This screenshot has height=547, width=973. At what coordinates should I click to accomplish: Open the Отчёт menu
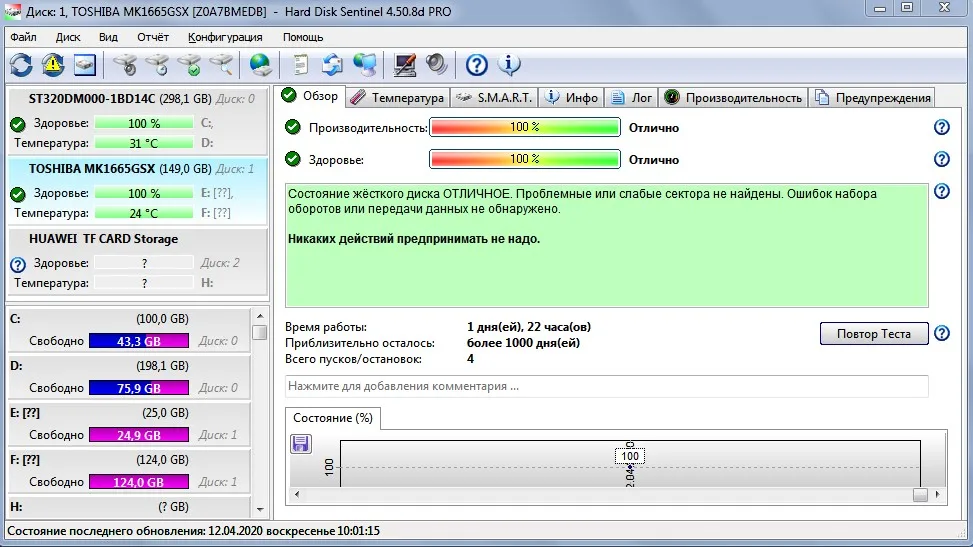[153, 37]
